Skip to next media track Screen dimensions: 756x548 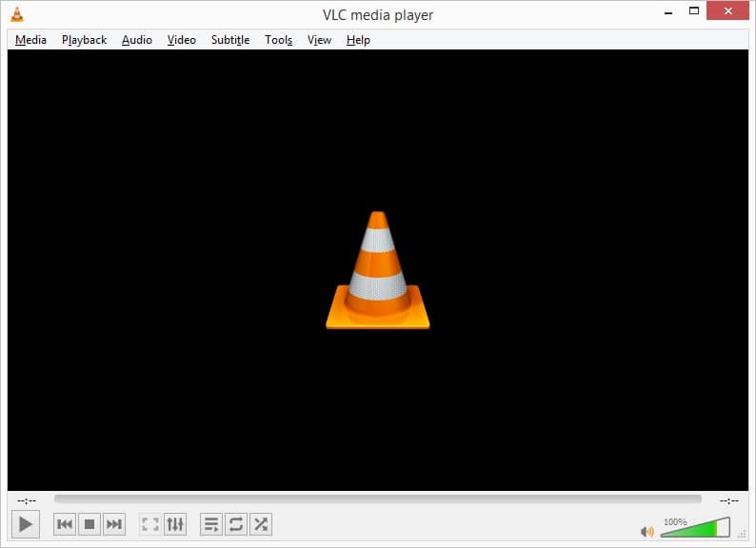click(x=114, y=524)
